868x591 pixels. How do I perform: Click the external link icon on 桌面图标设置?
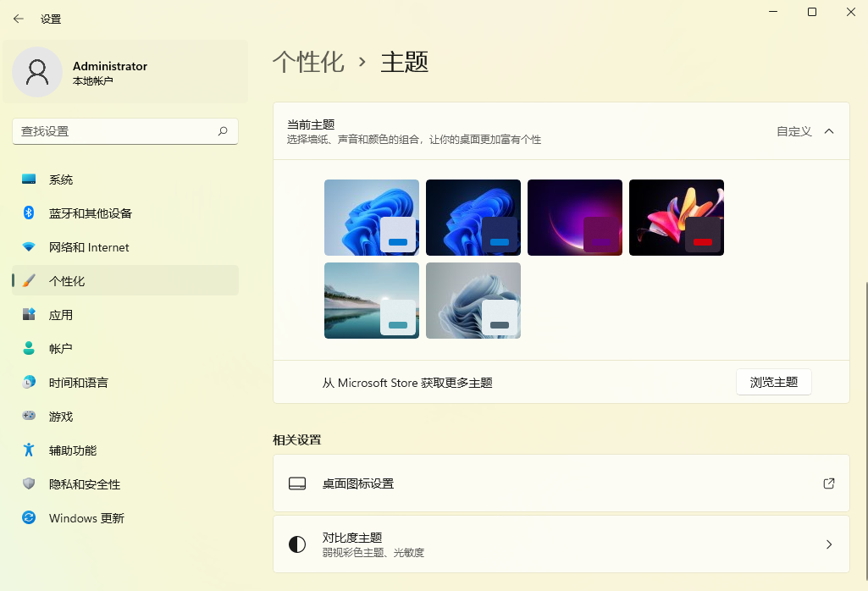pyautogui.click(x=828, y=483)
